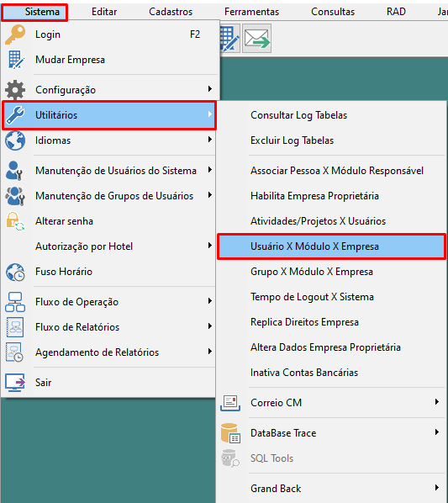Click the Mudar Empresa building icon
448x503 pixels.
[x=16, y=60]
